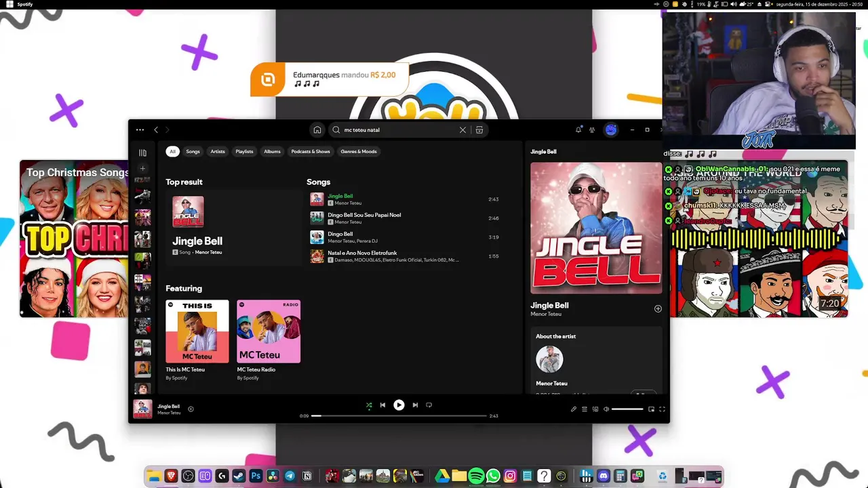The height and width of the screenshot is (488, 868).
Task: Open the Browse icon beside the search bar
Action: coord(479,129)
